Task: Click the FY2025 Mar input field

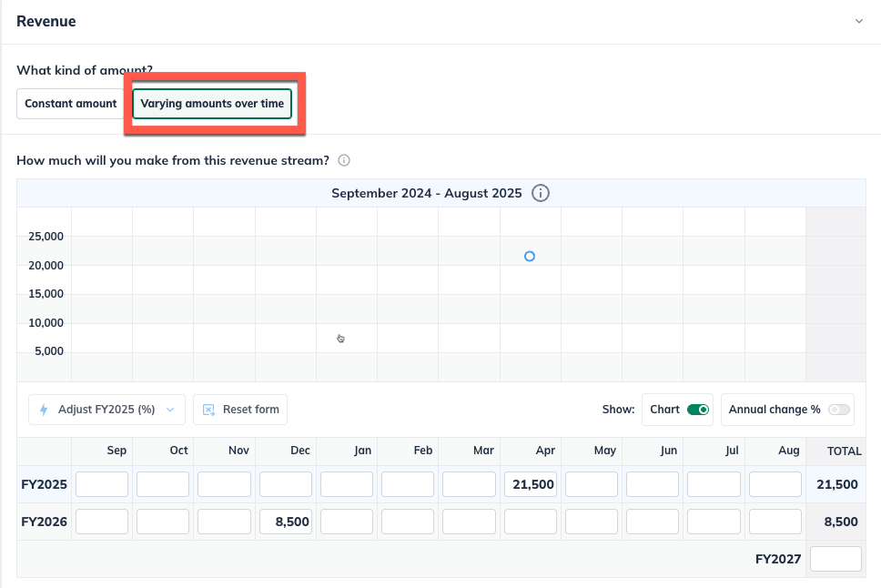Action: click(x=469, y=484)
